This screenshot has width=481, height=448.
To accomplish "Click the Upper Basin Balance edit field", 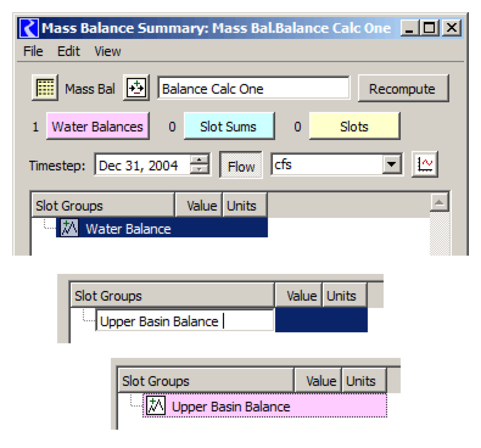I will tap(185, 322).
